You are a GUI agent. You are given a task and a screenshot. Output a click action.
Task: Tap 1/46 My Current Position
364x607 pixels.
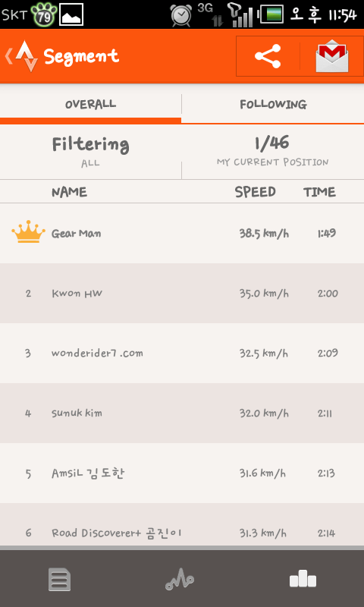point(273,152)
